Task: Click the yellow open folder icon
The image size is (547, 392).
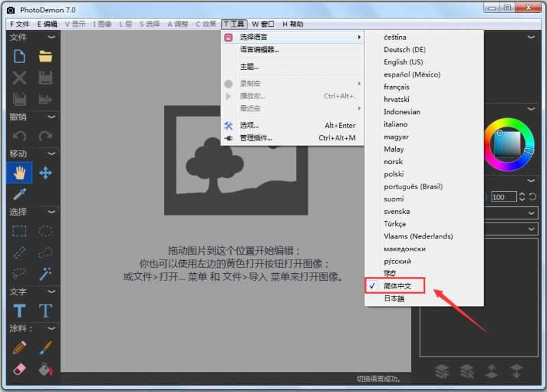Action: point(45,56)
